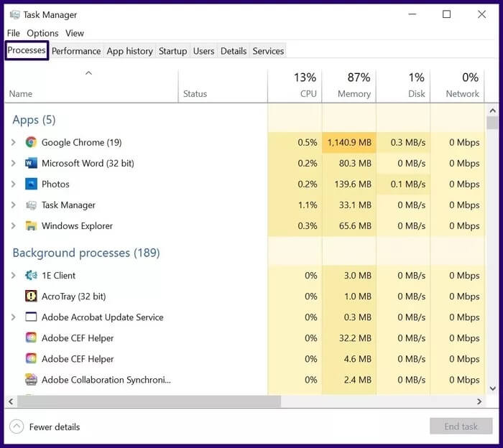
Task: Click the 1,140.9 MB memory cell
Action: (349, 142)
